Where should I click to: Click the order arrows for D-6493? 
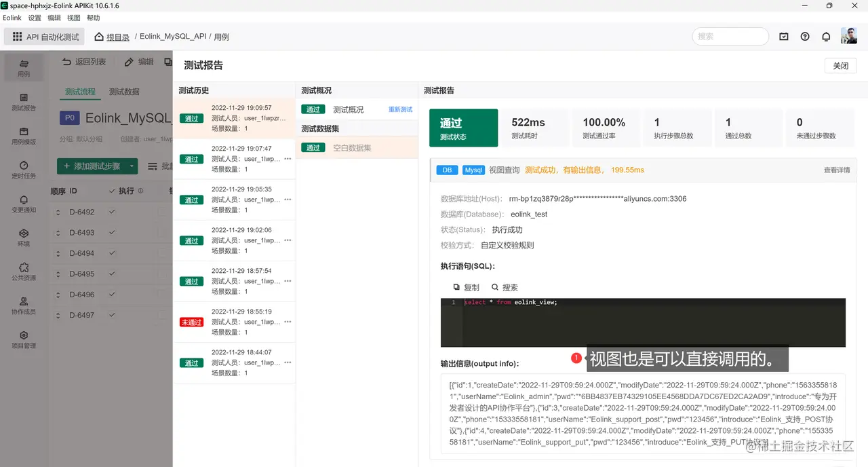point(58,233)
